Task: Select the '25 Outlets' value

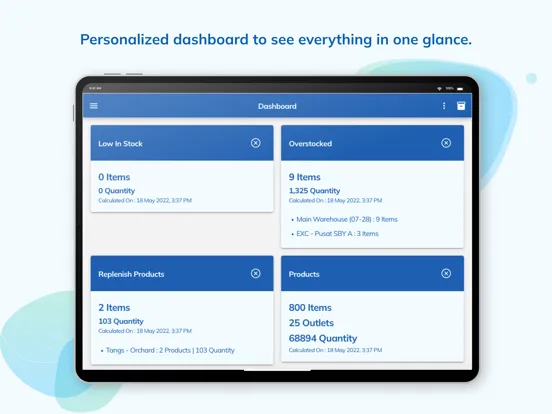Action: tap(311, 323)
